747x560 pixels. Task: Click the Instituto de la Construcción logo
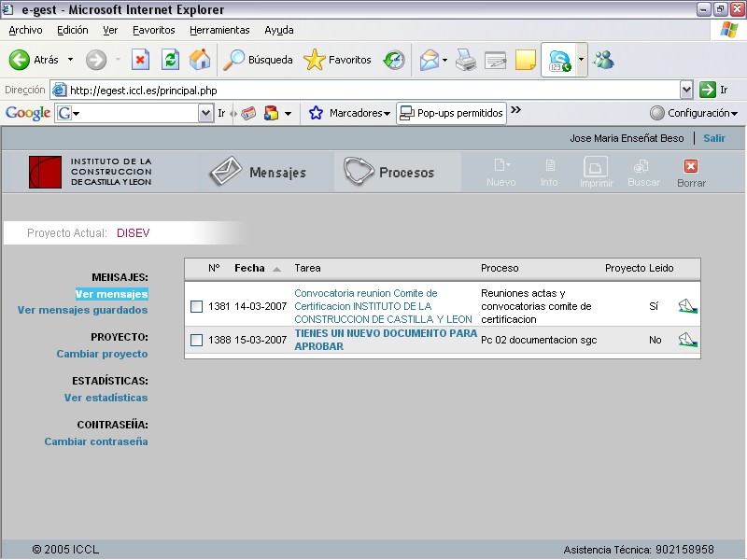click(x=90, y=172)
